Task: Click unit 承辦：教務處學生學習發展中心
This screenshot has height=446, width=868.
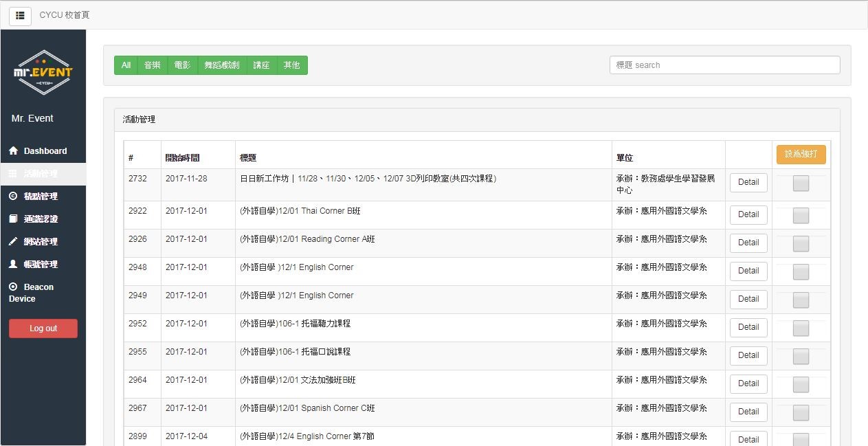Action: point(665,184)
